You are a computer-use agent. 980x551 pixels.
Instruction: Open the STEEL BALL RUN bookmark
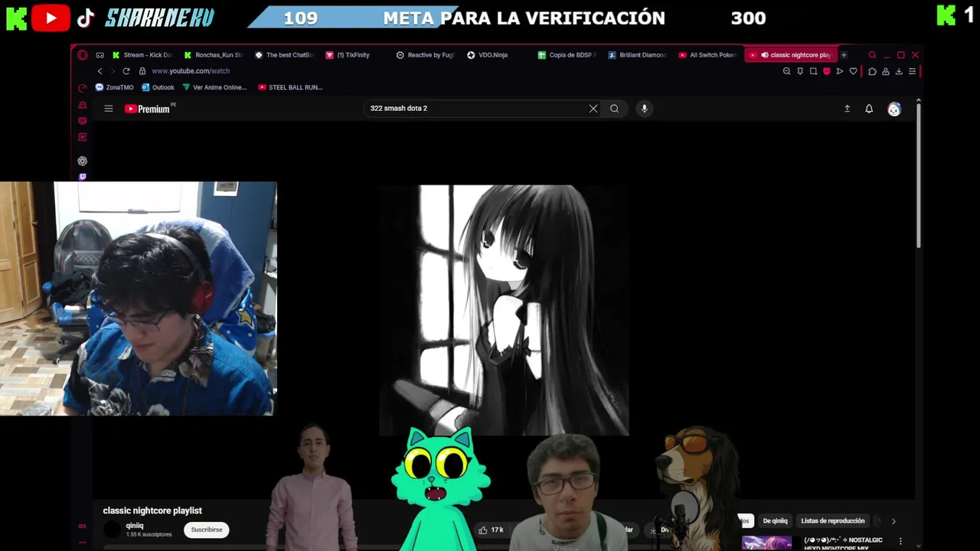290,87
